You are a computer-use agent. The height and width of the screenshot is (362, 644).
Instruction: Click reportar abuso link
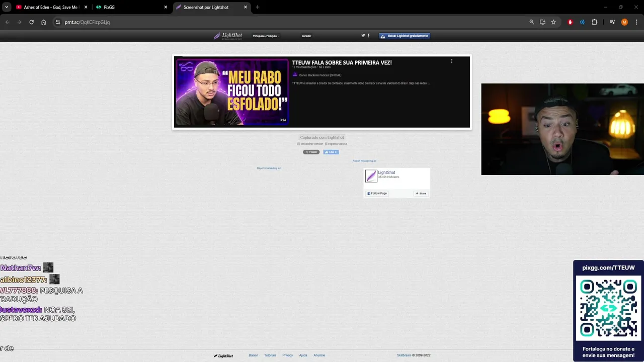pyautogui.click(x=336, y=144)
